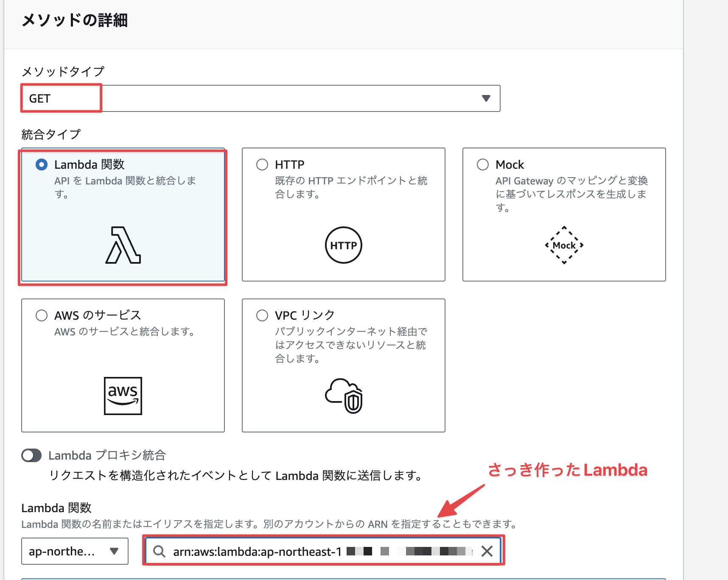The image size is (728, 580).
Task: Click the VPC cloud shield icon
Action: click(344, 396)
